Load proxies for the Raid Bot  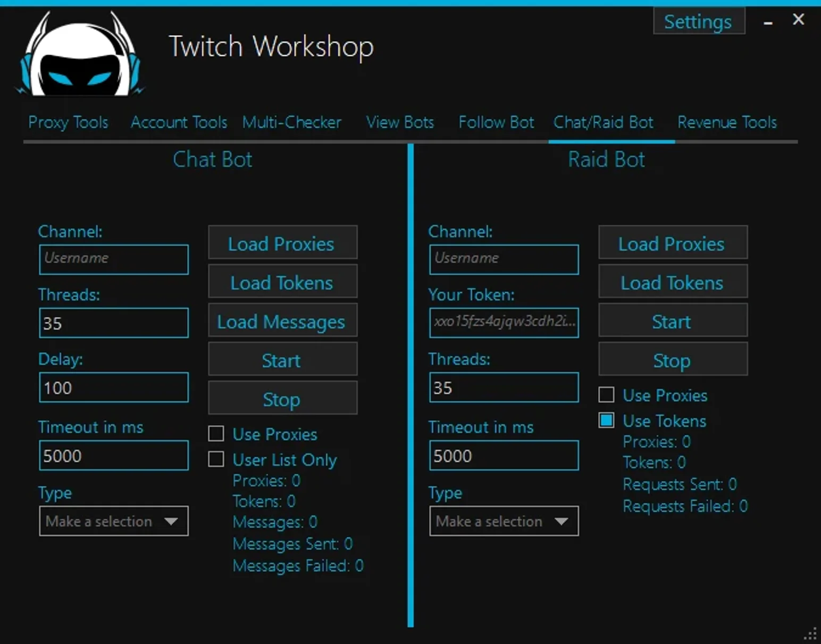(x=673, y=243)
